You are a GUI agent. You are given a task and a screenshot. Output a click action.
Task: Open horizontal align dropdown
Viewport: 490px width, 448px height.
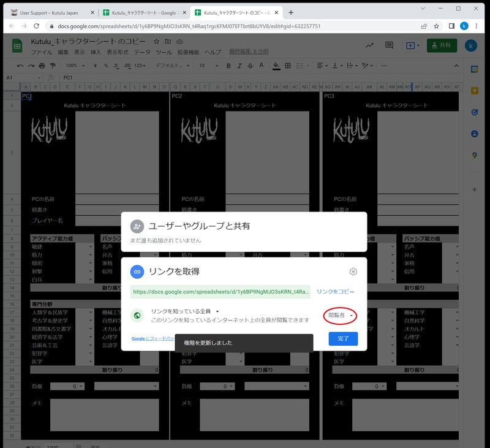322,66
